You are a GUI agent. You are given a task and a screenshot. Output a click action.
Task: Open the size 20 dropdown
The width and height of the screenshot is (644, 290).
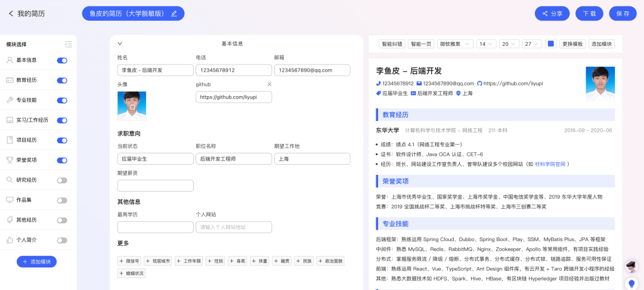point(509,44)
